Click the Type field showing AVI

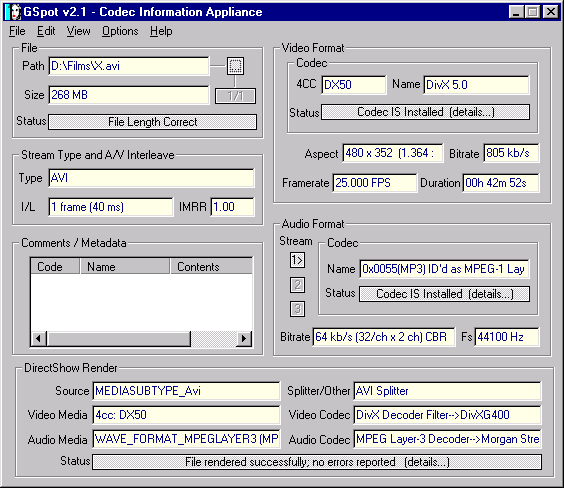151,178
